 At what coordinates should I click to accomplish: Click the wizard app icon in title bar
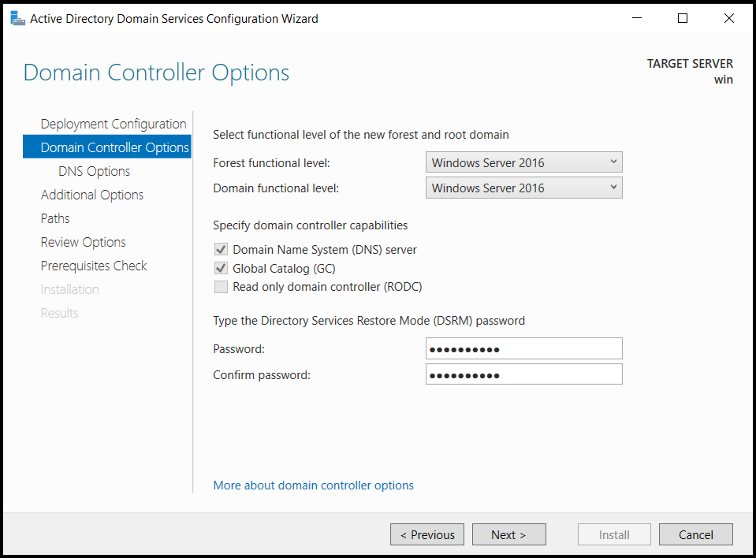click(x=18, y=19)
